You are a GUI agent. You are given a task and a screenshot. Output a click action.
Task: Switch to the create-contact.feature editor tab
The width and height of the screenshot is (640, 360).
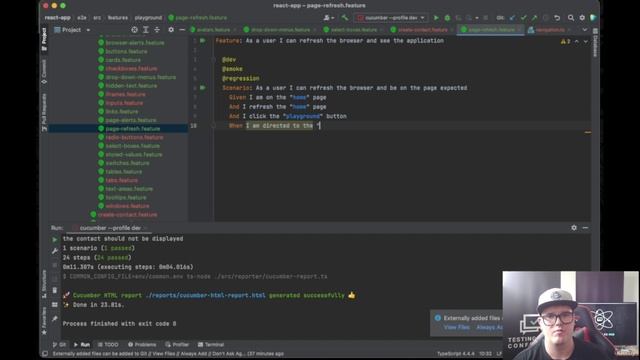[x=420, y=30]
